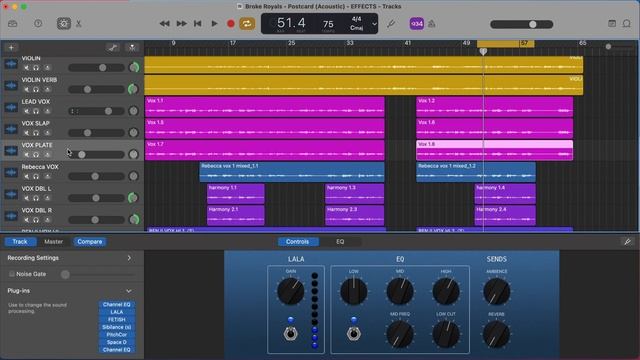Open the LALA plug-in slot
Viewport: 640px width, 360px height.
click(117, 312)
